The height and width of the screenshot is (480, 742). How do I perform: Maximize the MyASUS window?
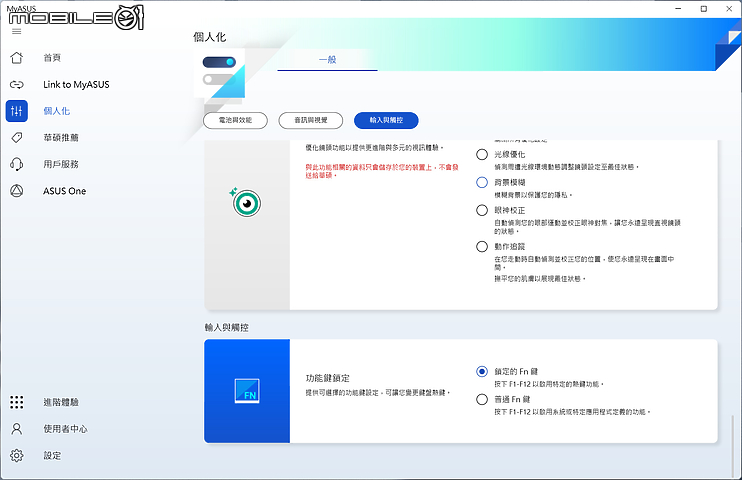[704, 9]
